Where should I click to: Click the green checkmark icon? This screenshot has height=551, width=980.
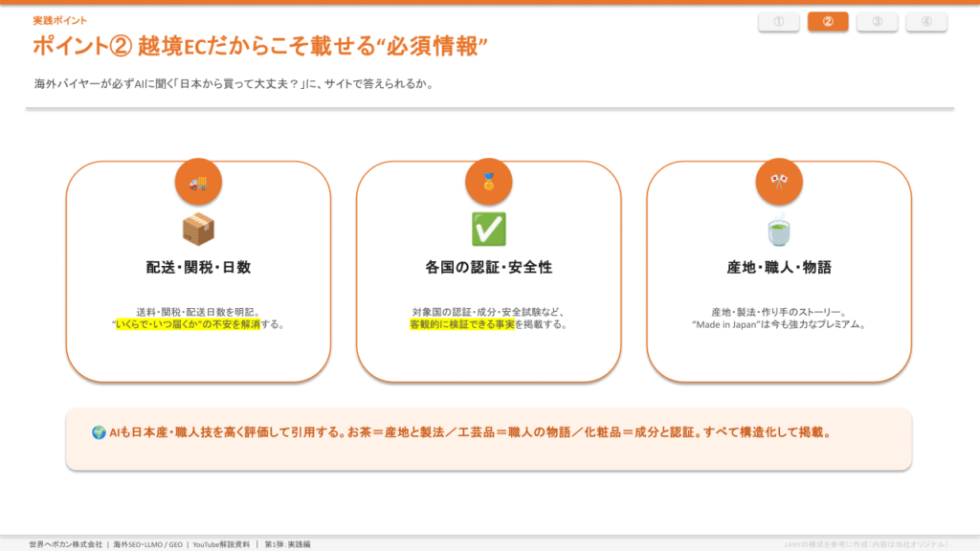489,230
